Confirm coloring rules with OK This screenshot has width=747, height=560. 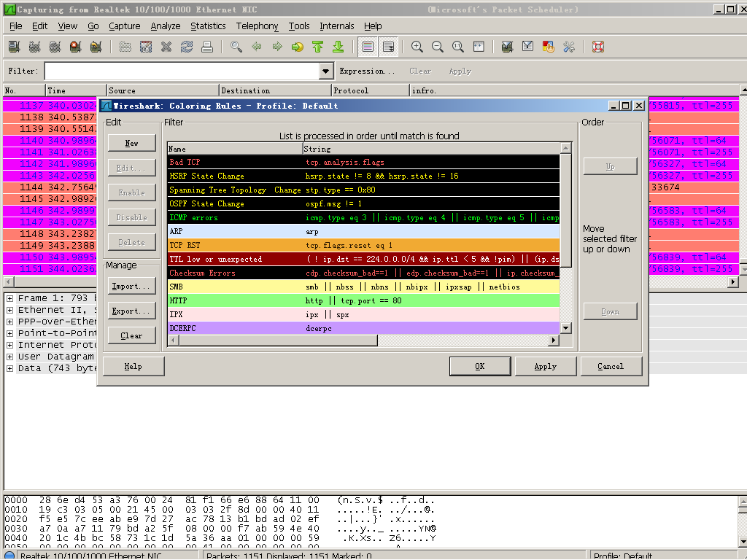point(480,366)
